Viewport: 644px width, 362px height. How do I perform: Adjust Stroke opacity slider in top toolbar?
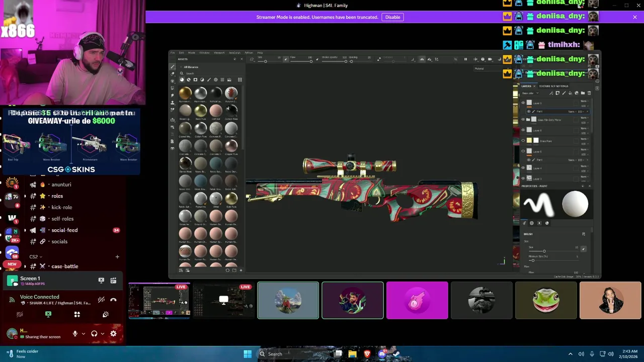[x=334, y=61]
